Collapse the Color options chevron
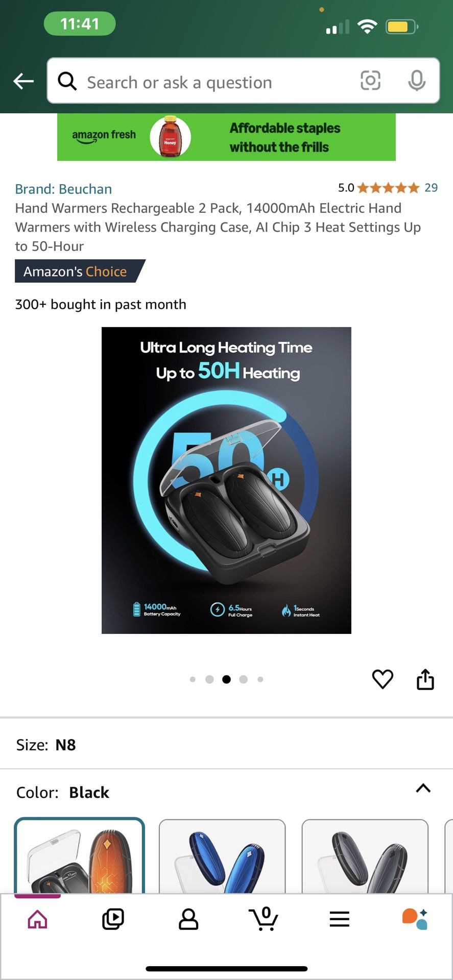The width and height of the screenshot is (453, 980). click(x=423, y=788)
